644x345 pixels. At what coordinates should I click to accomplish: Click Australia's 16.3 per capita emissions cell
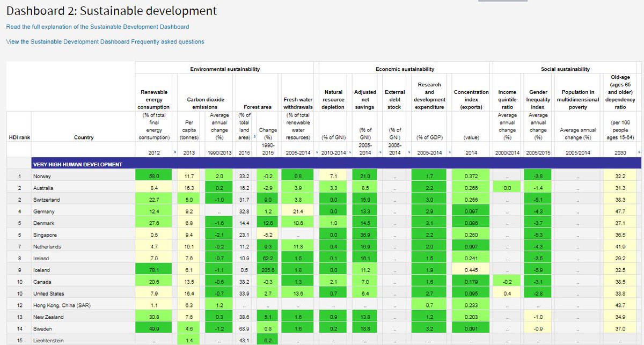pos(189,188)
